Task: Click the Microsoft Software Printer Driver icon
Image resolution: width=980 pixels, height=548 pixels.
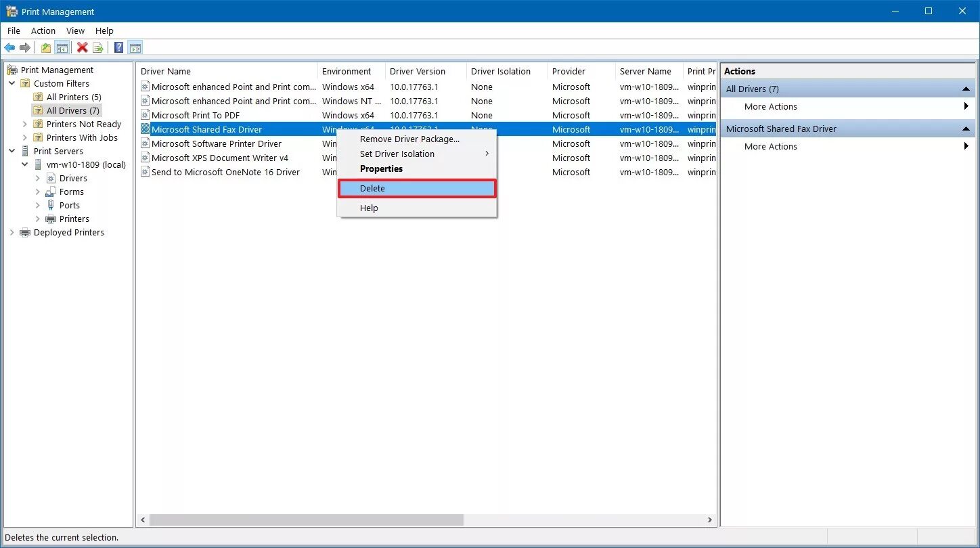Action: [x=145, y=143]
